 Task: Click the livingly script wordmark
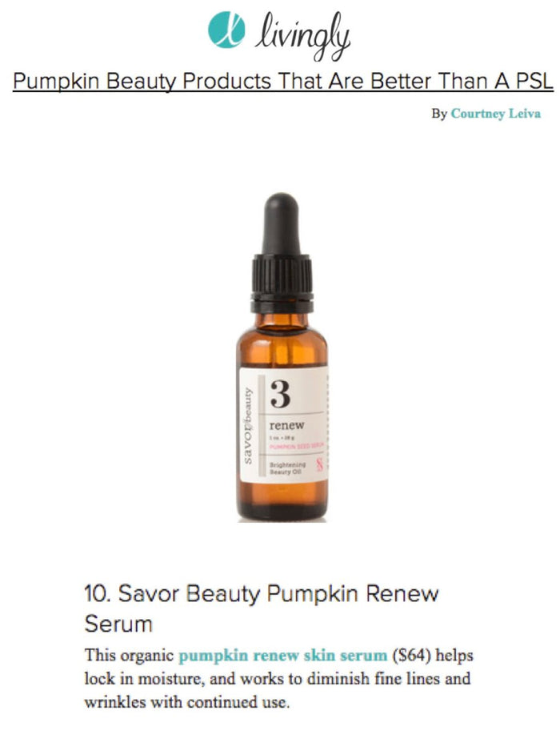303,36
